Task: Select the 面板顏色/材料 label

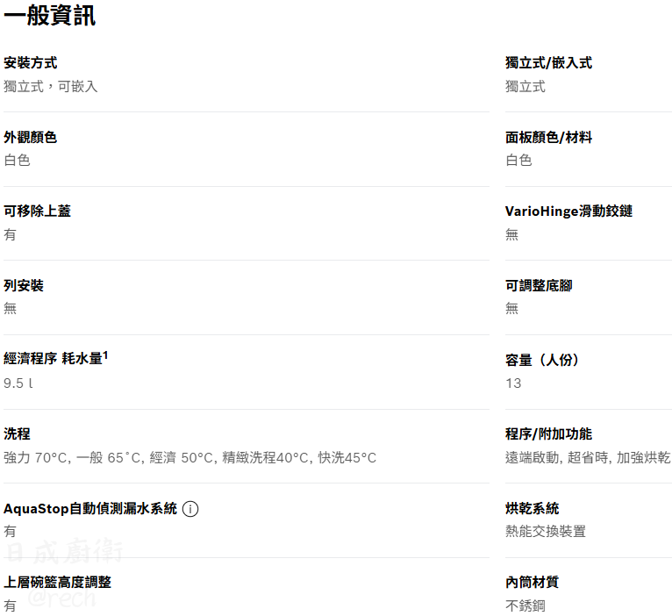Action: tap(548, 137)
